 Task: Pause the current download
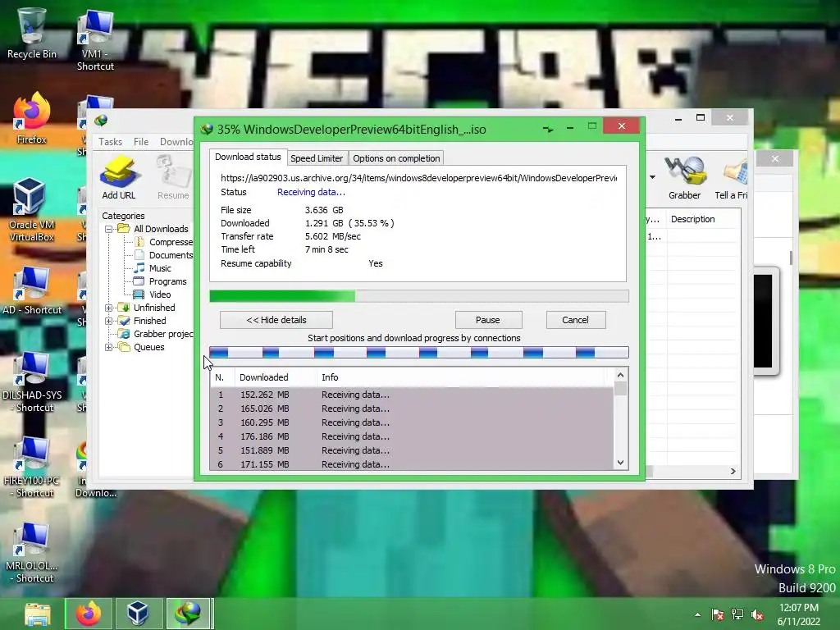(488, 320)
